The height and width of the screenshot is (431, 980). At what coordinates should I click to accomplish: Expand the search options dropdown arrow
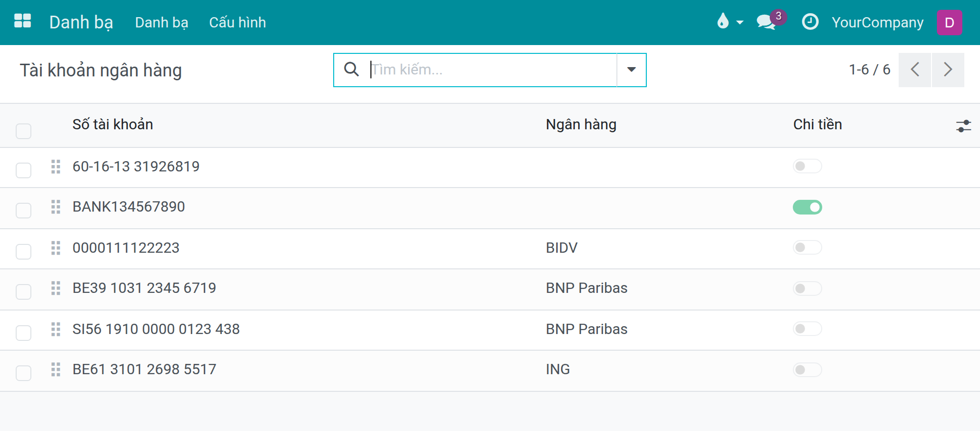pyautogui.click(x=632, y=70)
